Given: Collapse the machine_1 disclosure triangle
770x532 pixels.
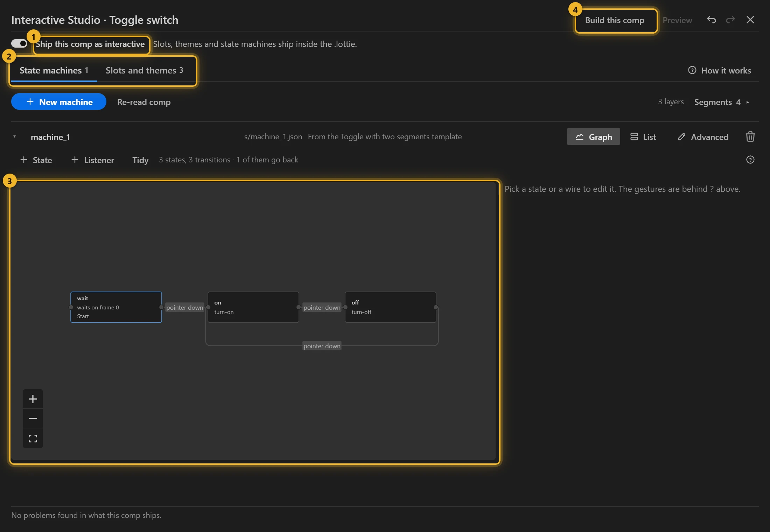Looking at the screenshot, I should click(15, 136).
